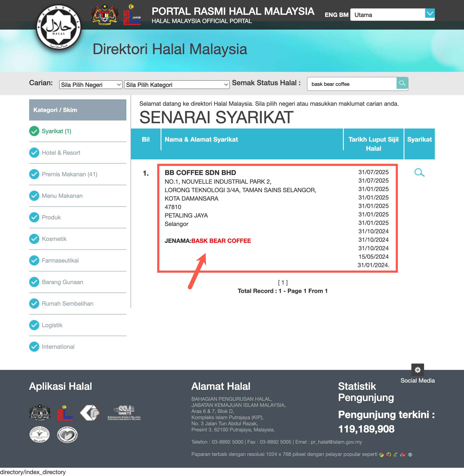Click footer SSM Suruhanjaya Syarikat Malaysia logo

coord(124,412)
